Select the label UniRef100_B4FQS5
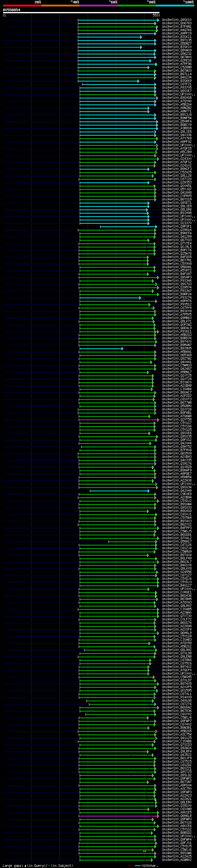197x868 pixels. 177,257
